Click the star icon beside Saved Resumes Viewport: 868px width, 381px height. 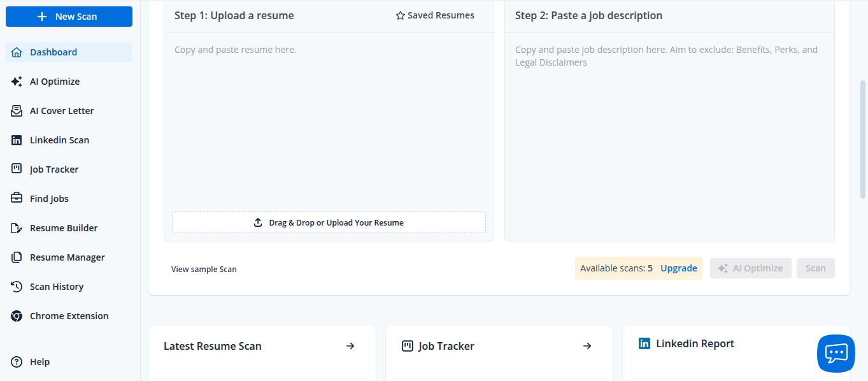(x=400, y=15)
